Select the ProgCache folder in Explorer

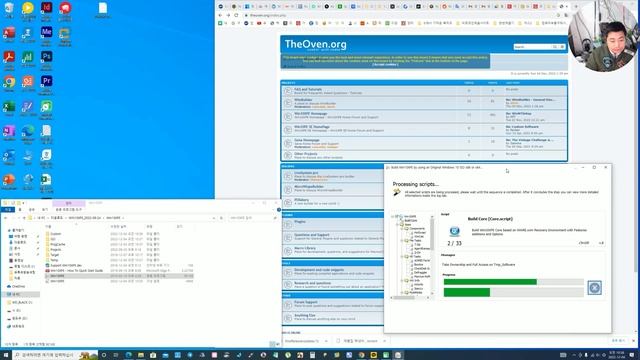click(x=58, y=244)
